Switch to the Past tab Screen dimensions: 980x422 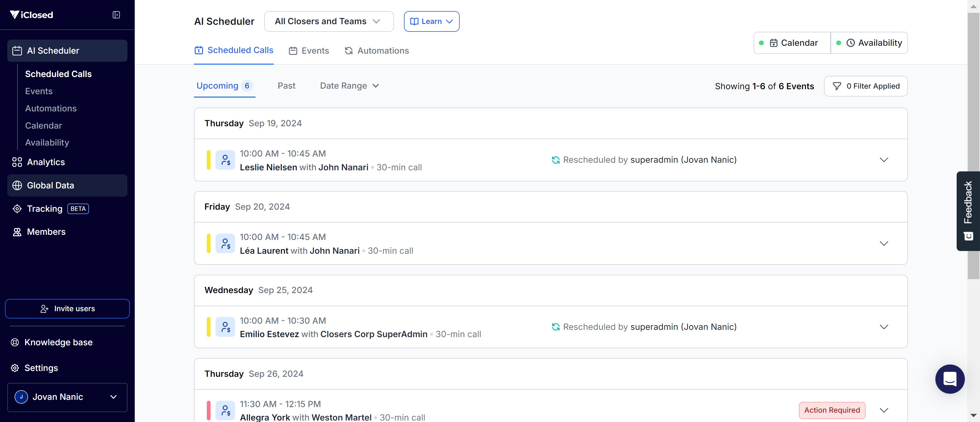286,86
